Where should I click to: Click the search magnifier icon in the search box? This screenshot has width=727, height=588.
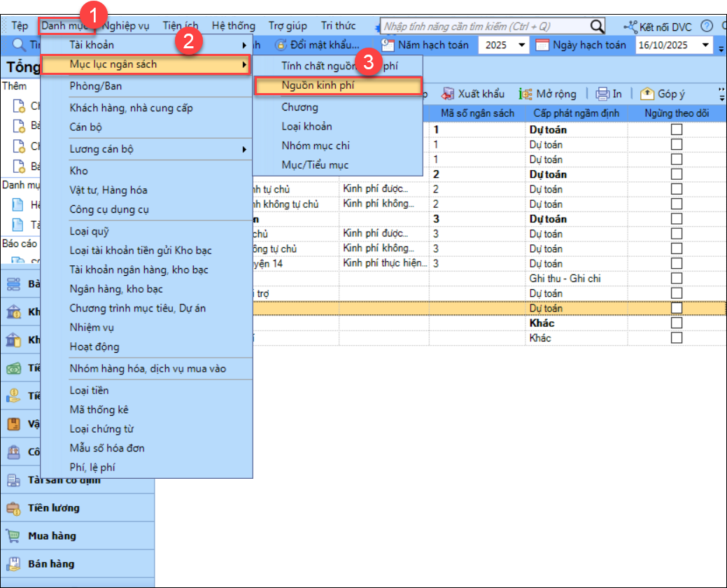597,26
